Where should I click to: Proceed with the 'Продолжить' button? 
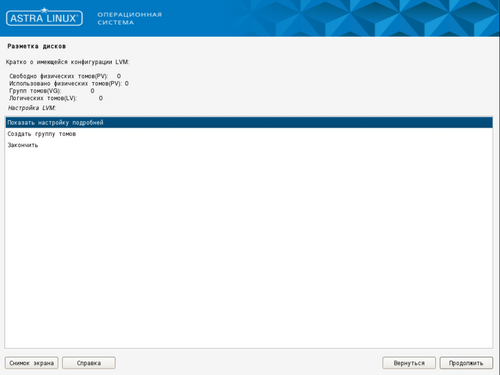point(466,363)
